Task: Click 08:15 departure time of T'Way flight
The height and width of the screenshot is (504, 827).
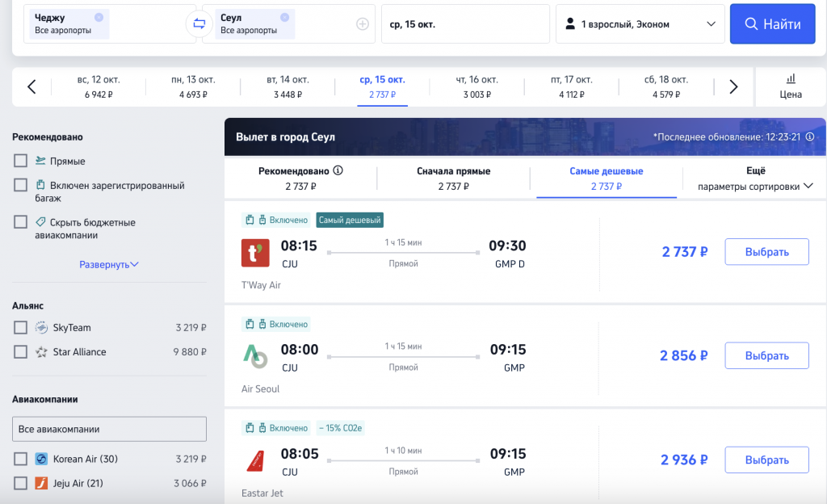Action: click(299, 246)
